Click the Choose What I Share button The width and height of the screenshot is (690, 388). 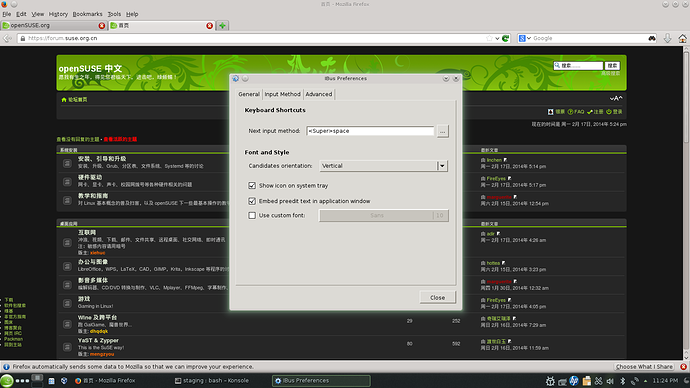(x=644, y=366)
